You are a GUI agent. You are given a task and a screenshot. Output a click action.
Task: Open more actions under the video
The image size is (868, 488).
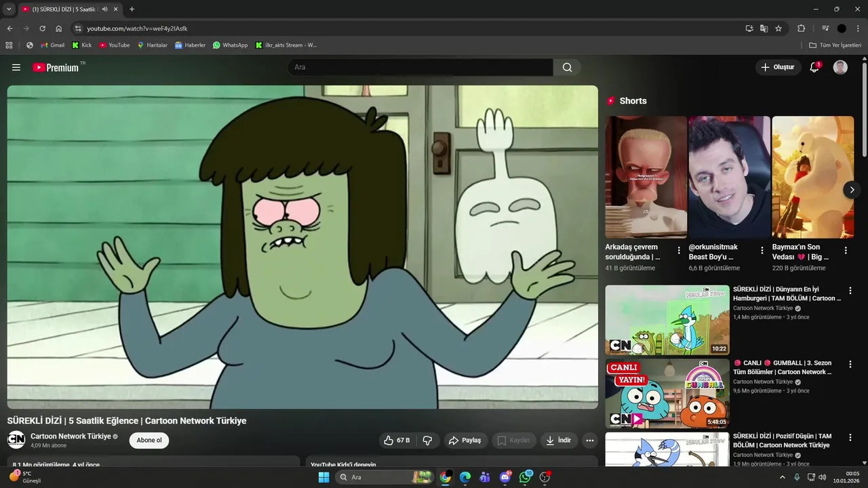[589, 441]
